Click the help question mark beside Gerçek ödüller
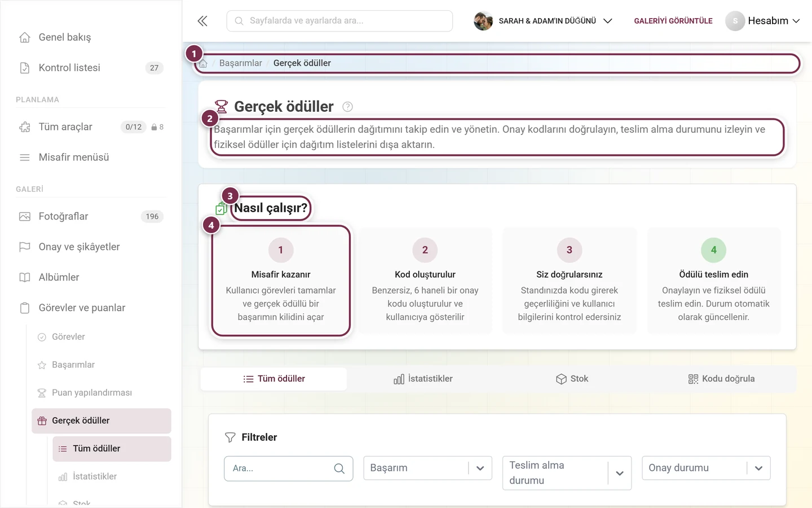This screenshot has width=812, height=508. click(x=348, y=107)
